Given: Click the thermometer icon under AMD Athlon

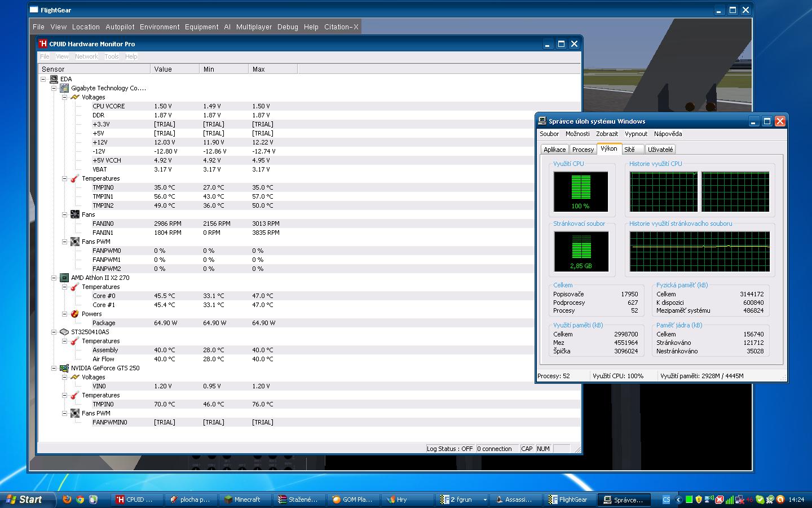Looking at the screenshot, I should tap(75, 287).
